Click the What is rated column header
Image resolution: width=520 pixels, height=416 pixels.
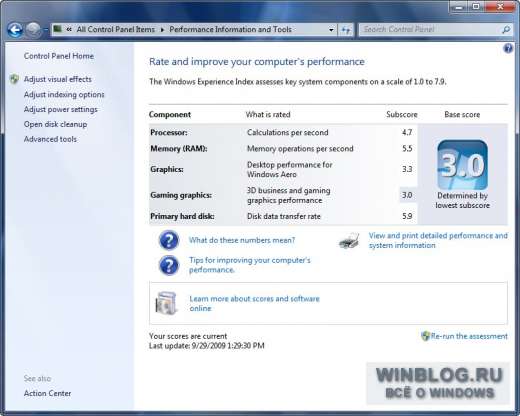[268, 114]
